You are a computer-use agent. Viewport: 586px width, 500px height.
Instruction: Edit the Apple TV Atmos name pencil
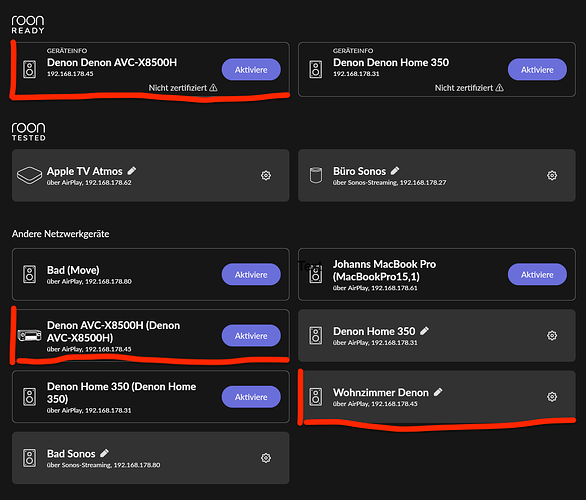[132, 171]
